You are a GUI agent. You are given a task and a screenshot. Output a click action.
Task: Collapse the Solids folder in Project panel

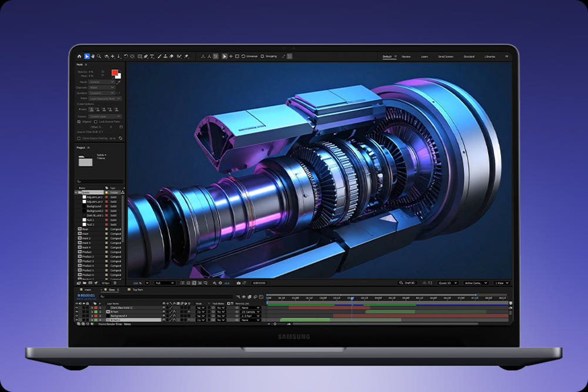(76, 192)
